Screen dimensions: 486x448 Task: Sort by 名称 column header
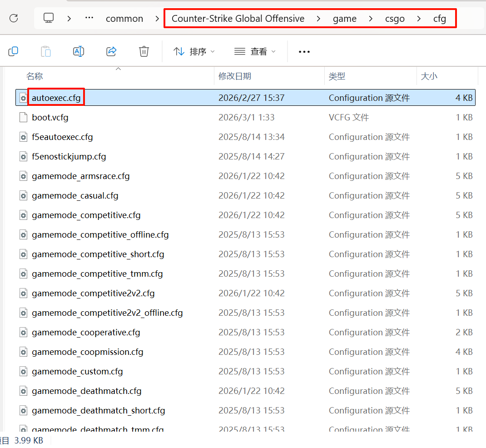coord(35,76)
